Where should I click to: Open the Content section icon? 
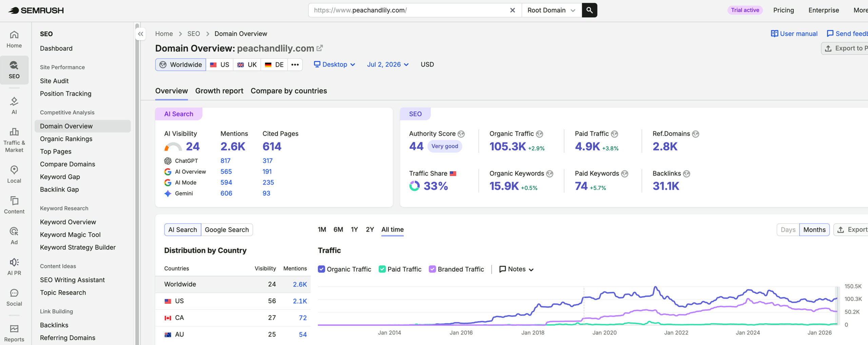click(x=14, y=205)
